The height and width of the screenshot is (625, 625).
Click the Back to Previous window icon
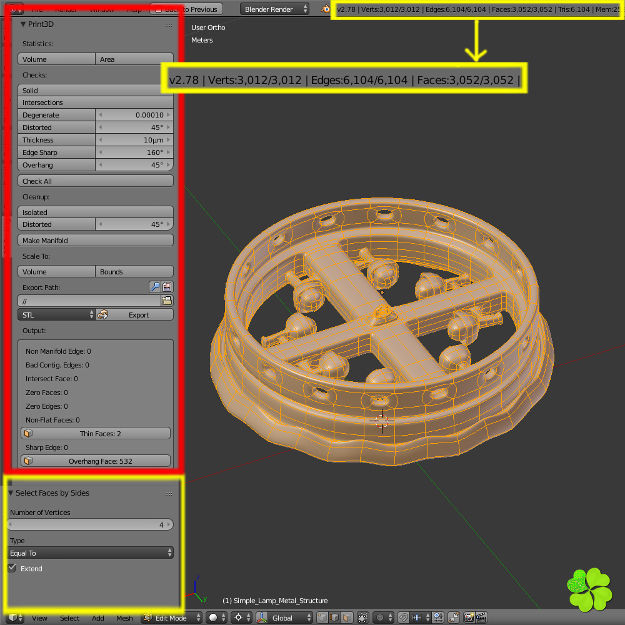[158, 9]
